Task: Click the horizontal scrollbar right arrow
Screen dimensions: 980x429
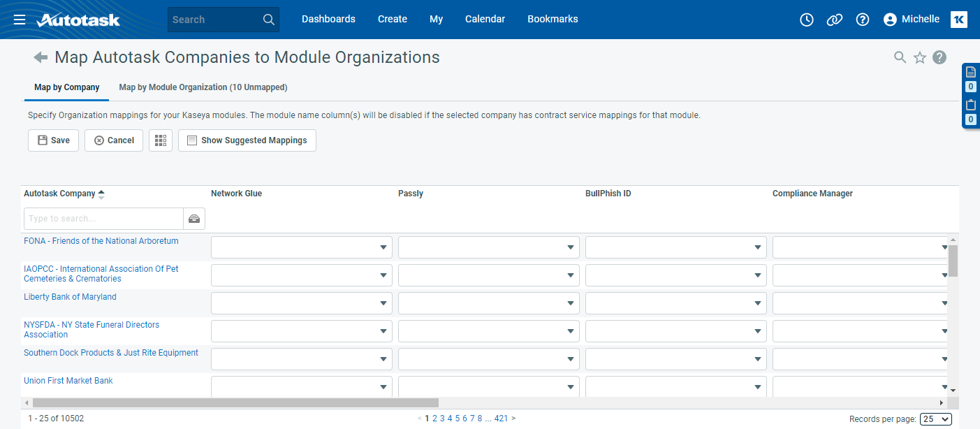Action: pos(942,403)
